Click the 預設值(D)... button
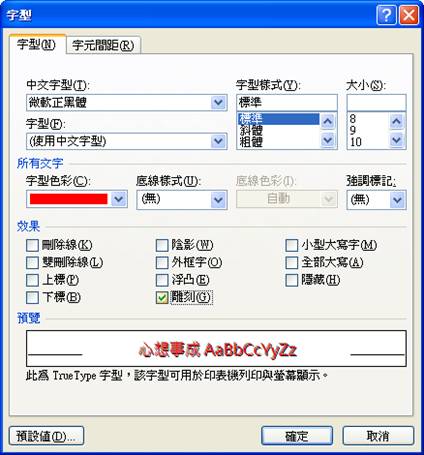 point(46,436)
